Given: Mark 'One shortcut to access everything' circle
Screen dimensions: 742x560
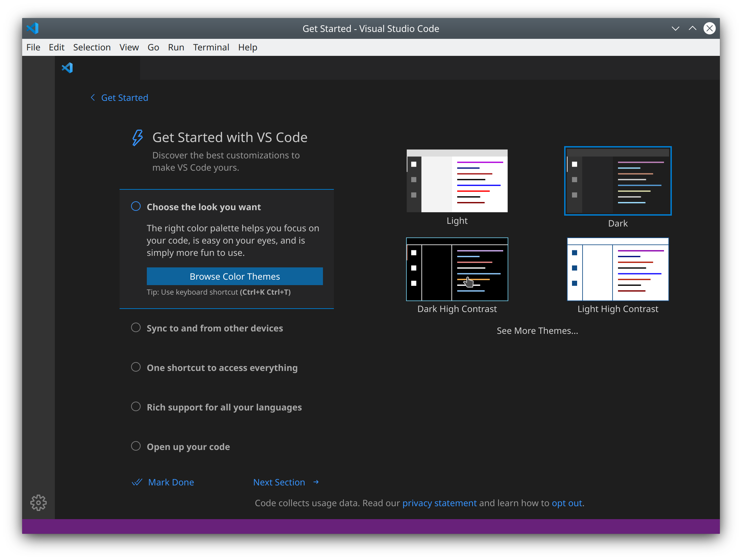Looking at the screenshot, I should (x=136, y=367).
